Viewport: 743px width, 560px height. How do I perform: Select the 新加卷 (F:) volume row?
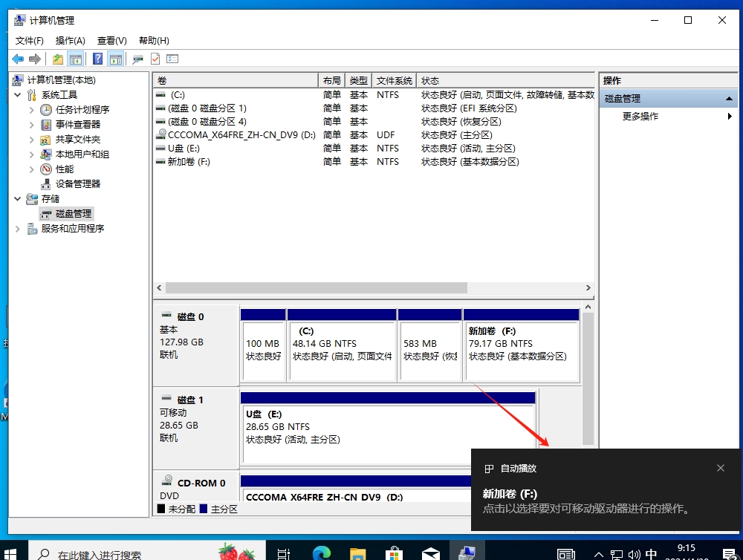click(x=374, y=162)
